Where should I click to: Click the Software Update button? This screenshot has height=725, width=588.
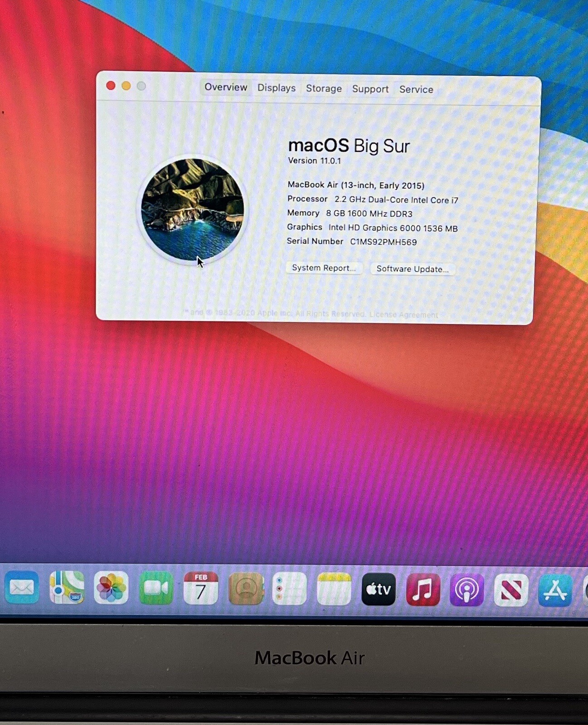click(413, 269)
